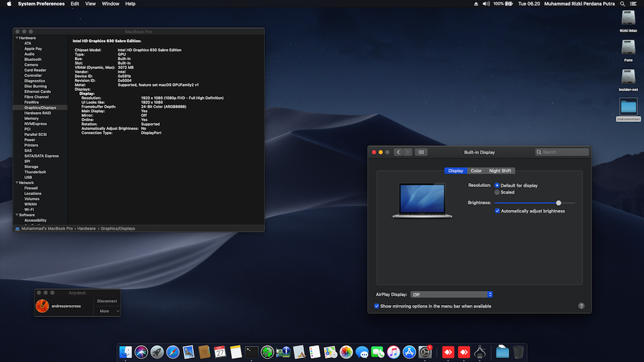The image size is (644, 362).
Task: Open Help menu in menu bar
Action: coord(130,4)
